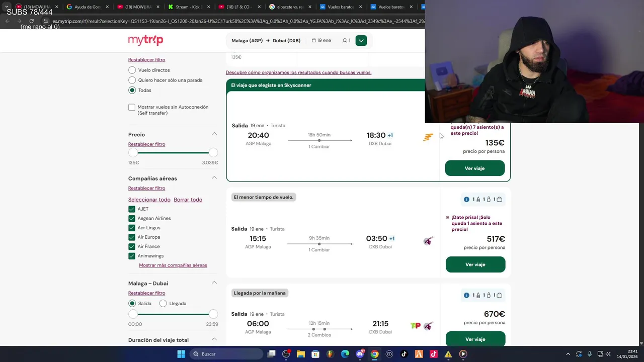644x362 pixels.
Task: Uncheck the Aer Lingus checkbox
Action: [132, 228]
